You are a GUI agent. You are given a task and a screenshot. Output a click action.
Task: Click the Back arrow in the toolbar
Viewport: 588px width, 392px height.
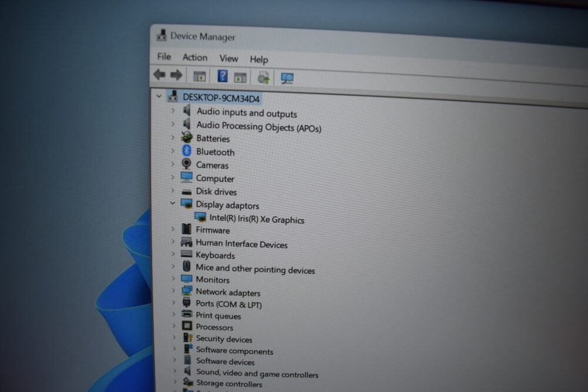click(160, 75)
